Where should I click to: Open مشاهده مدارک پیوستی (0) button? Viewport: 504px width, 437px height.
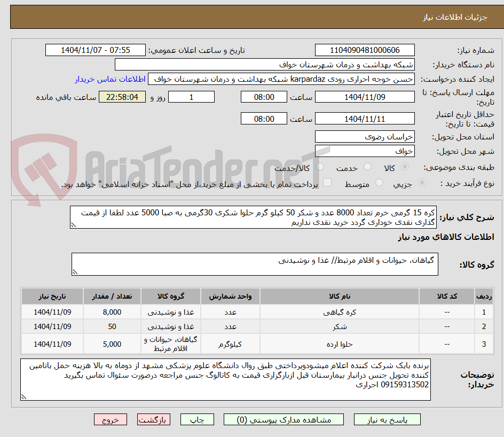click(283, 419)
